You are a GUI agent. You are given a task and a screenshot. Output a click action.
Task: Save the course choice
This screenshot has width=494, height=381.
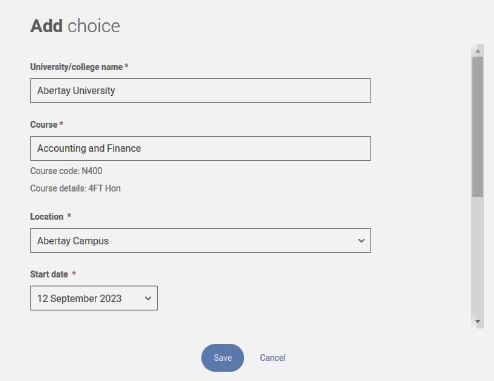pos(222,358)
